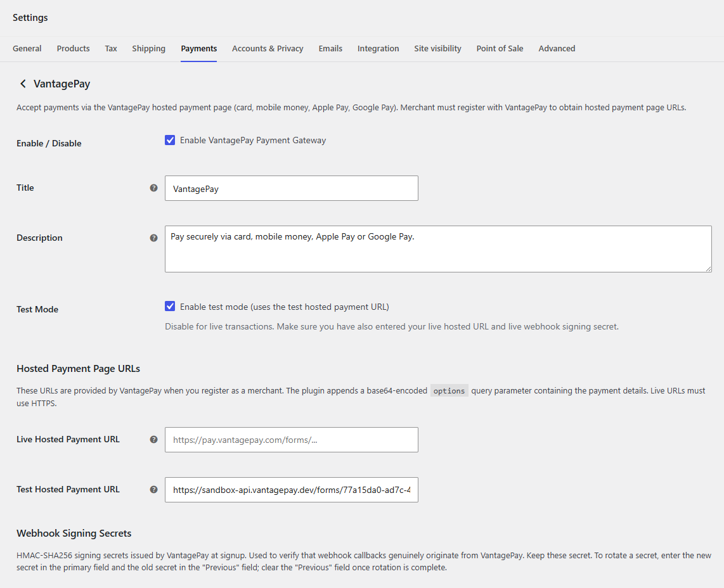Viewport: 724px width, 588px height.
Task: Open the Products settings tab
Action: (73, 48)
